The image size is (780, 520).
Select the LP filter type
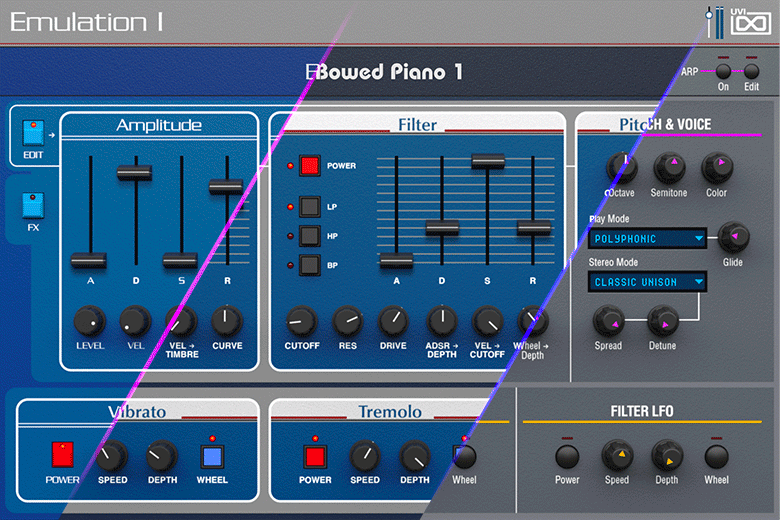click(x=309, y=207)
